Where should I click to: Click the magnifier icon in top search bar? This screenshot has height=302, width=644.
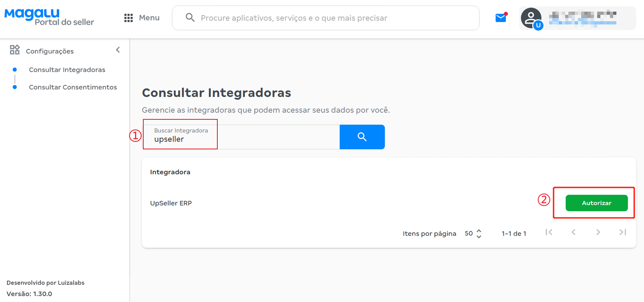click(190, 18)
